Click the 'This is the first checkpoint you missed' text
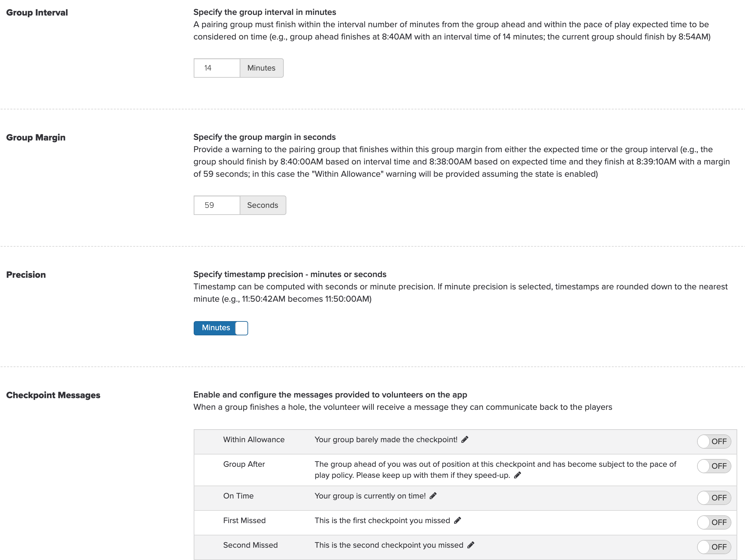The height and width of the screenshot is (560, 745). click(x=382, y=521)
